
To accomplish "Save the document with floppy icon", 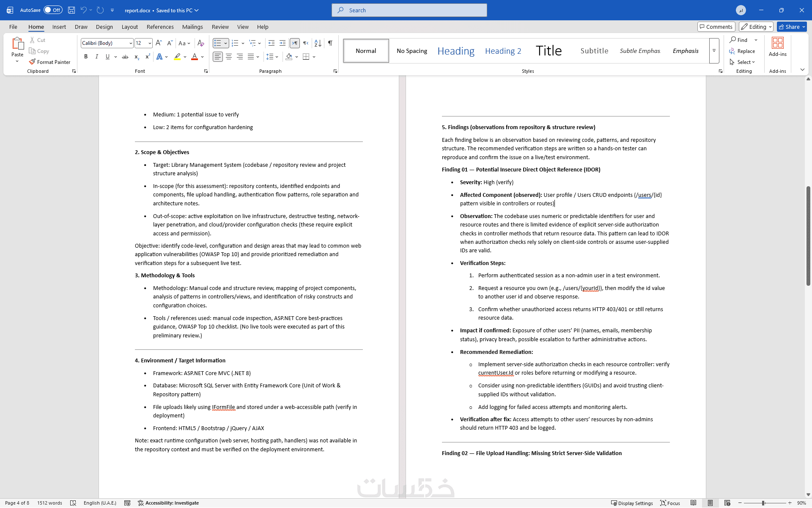I will tap(71, 10).
